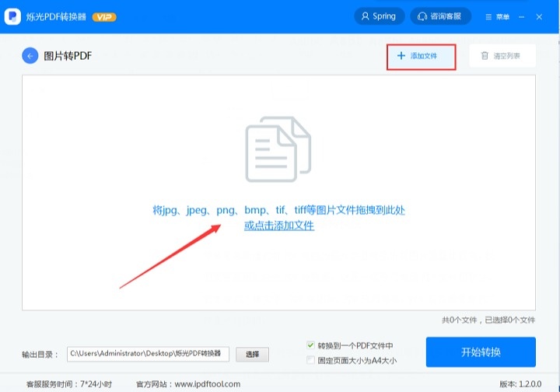This screenshot has height=392, width=560.
Task: Open 咨询客服 customer support
Action: tap(440, 16)
